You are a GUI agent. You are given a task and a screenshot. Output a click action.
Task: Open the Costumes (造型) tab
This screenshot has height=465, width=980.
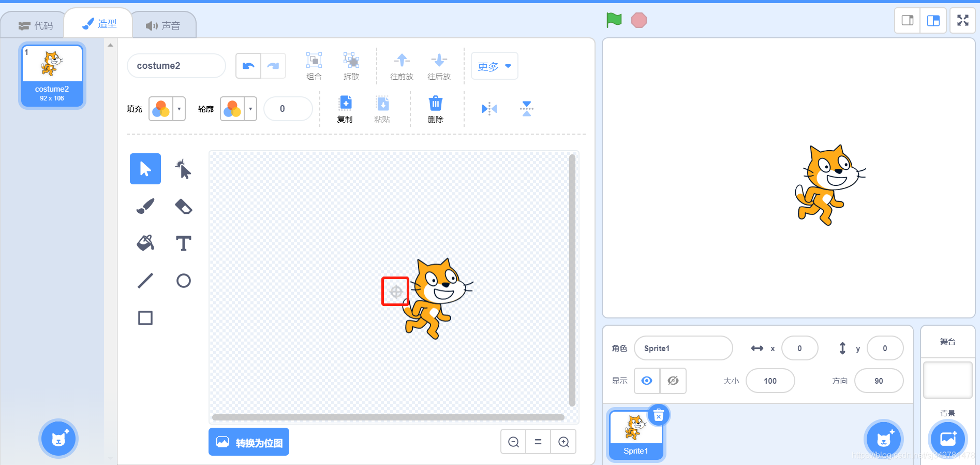pyautogui.click(x=99, y=24)
